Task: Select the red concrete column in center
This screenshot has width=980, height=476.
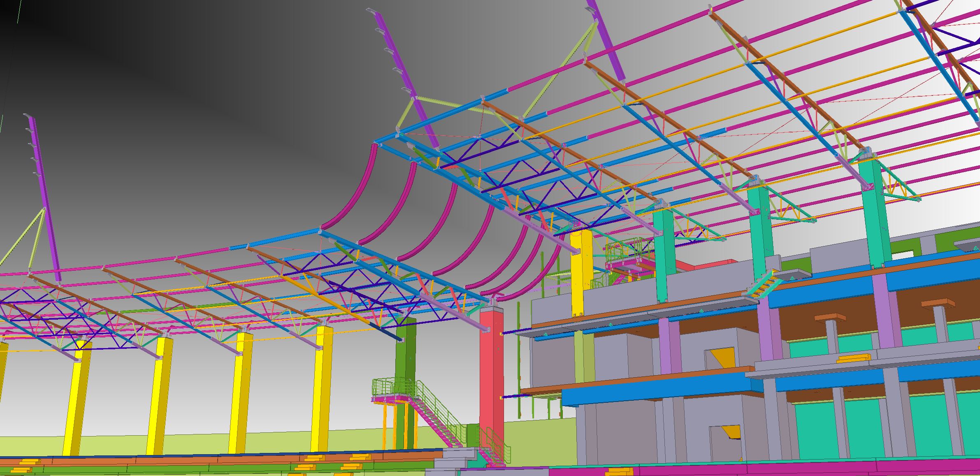Action: pos(491,370)
